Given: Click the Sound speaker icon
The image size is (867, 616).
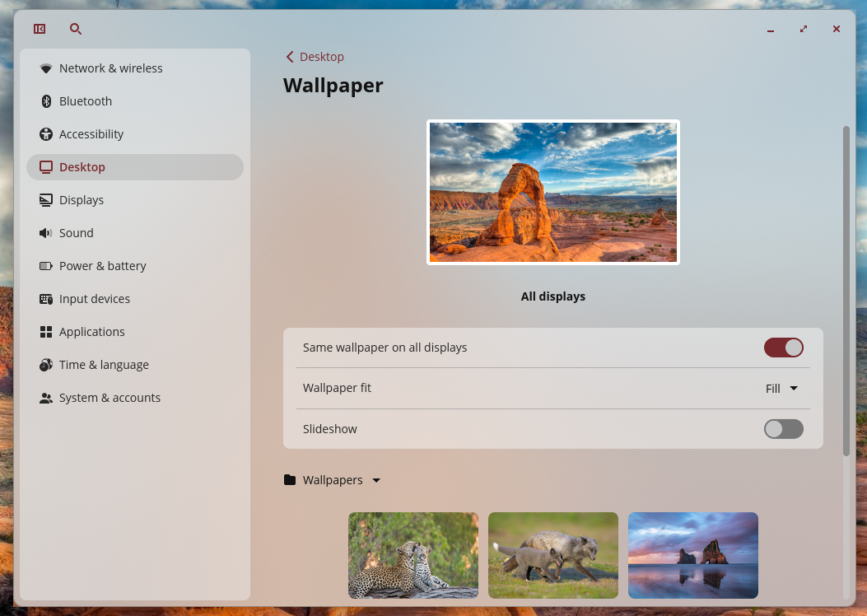Looking at the screenshot, I should [x=46, y=233].
